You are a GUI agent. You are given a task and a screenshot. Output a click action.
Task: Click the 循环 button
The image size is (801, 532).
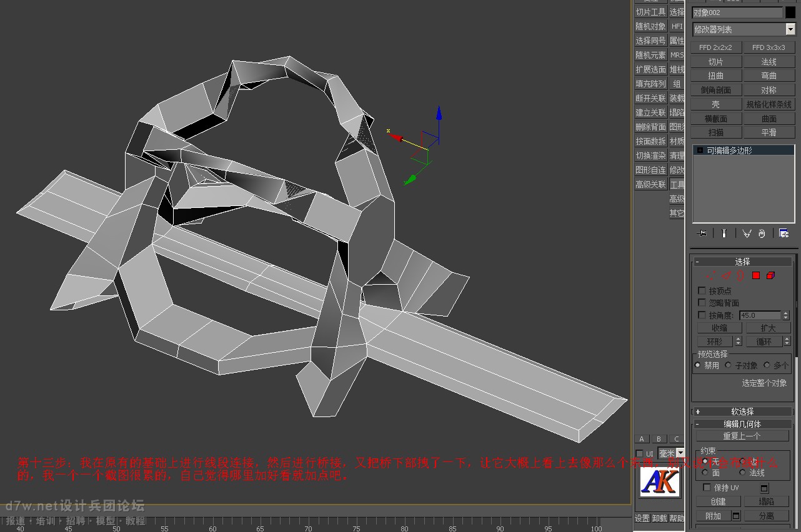[764, 342]
